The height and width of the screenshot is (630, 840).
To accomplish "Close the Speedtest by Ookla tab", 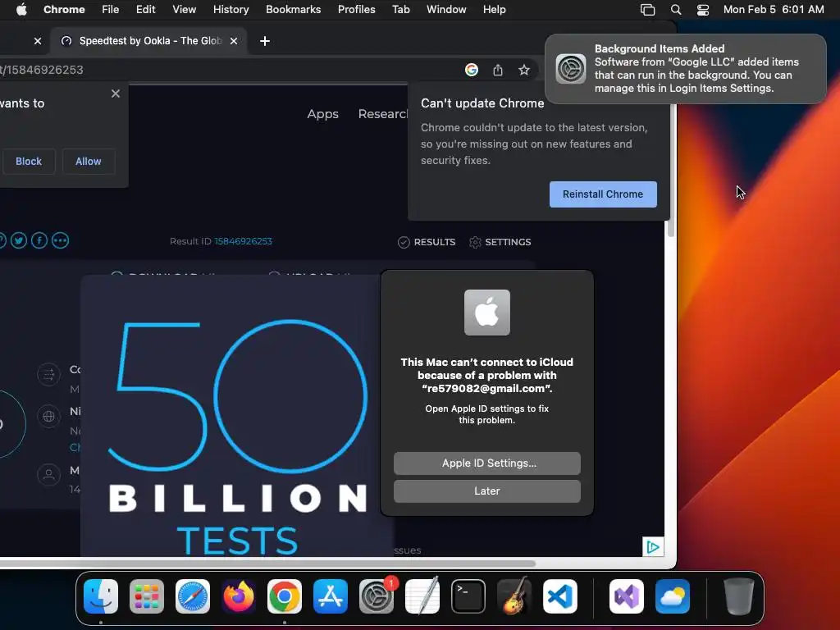I will click(234, 41).
